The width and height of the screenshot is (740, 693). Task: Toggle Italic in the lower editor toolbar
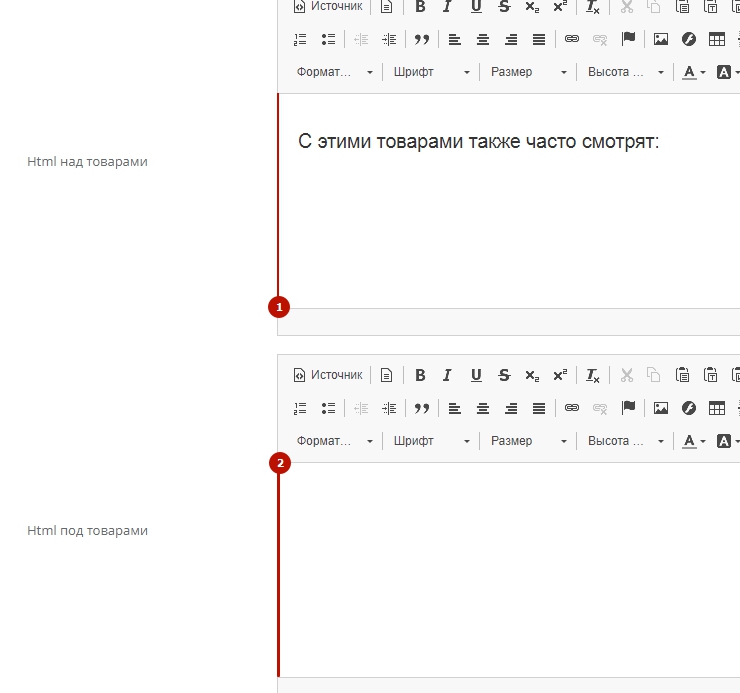(447, 375)
